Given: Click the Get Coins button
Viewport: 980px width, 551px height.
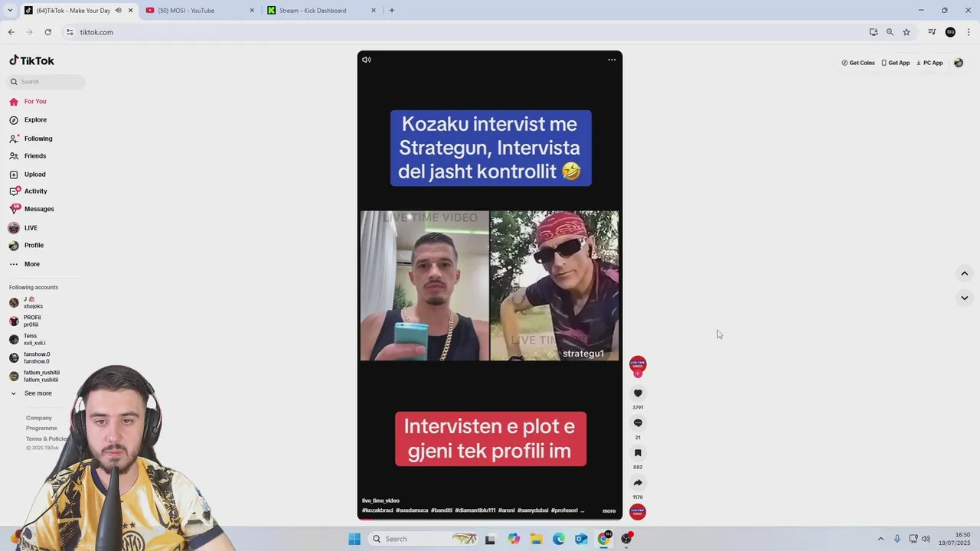Looking at the screenshot, I should pos(858,63).
